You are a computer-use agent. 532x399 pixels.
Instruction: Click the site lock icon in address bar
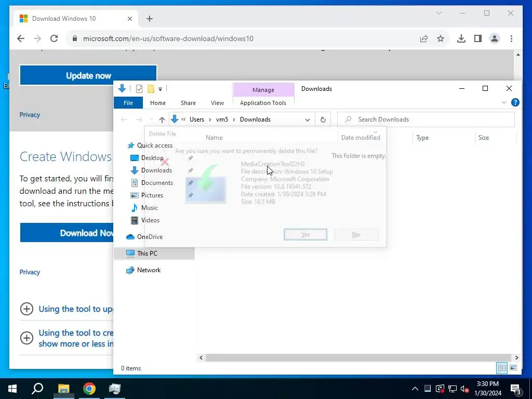tap(75, 38)
